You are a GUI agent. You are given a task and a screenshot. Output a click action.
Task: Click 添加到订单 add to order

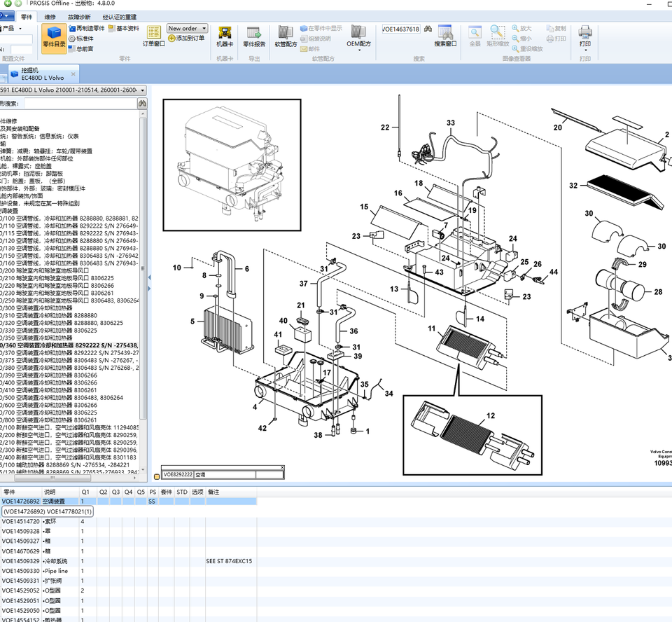pyautogui.click(x=186, y=39)
